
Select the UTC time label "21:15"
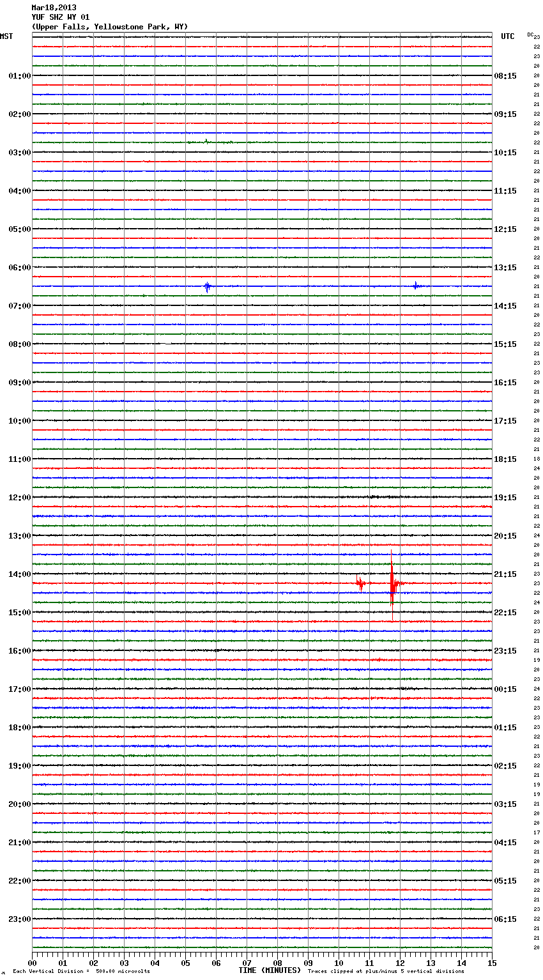[x=505, y=574]
